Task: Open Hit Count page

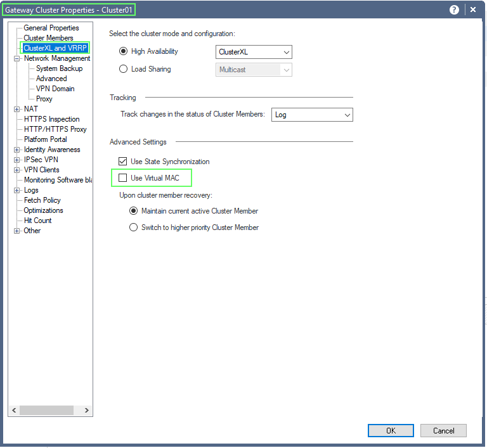Action: [x=38, y=221]
